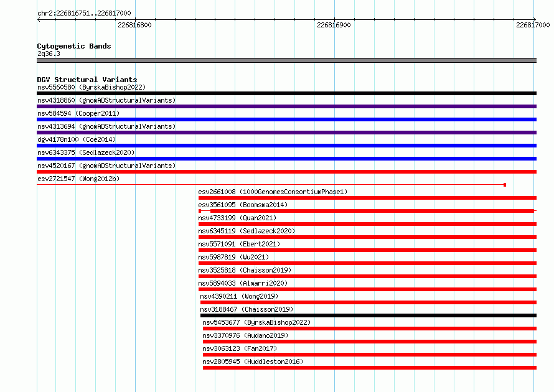Click the nsv584594 (Cooper2011) label

click(x=78, y=113)
